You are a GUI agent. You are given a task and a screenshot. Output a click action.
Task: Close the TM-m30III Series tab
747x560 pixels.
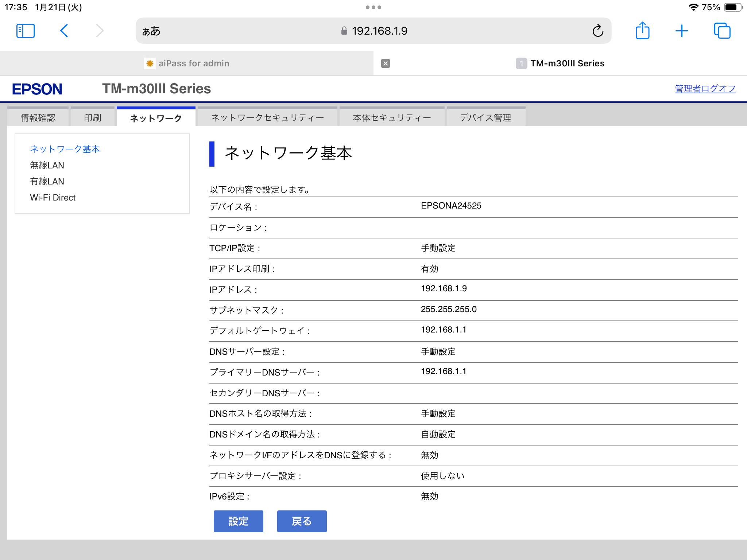(x=386, y=63)
